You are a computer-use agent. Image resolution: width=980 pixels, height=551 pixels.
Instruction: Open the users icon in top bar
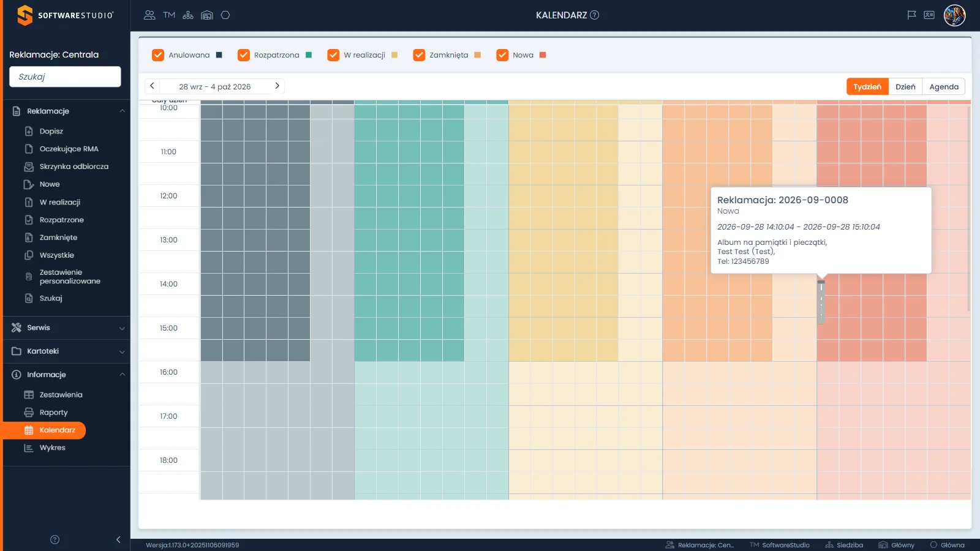click(149, 15)
